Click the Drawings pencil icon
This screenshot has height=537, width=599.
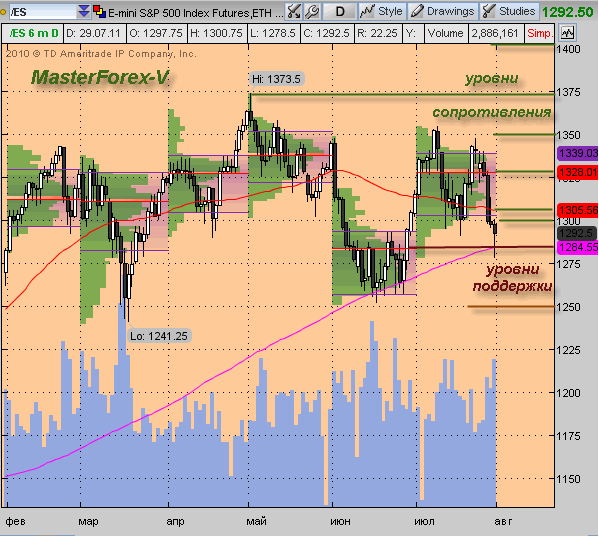tap(417, 12)
